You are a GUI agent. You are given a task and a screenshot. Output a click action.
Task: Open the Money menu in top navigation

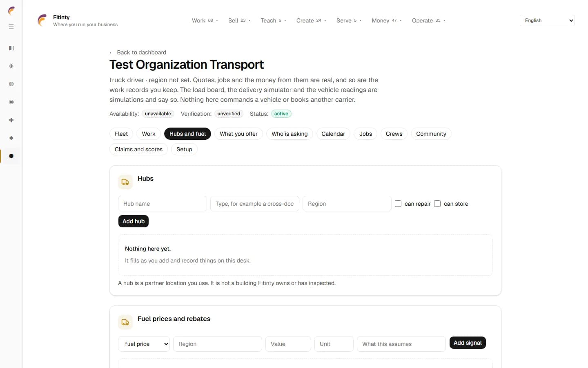(387, 20)
